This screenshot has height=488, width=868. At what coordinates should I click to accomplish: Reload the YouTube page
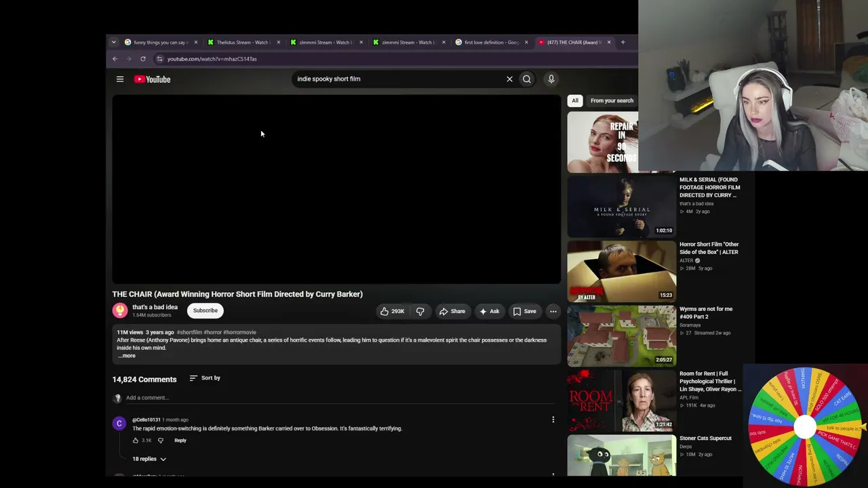pyautogui.click(x=143, y=59)
